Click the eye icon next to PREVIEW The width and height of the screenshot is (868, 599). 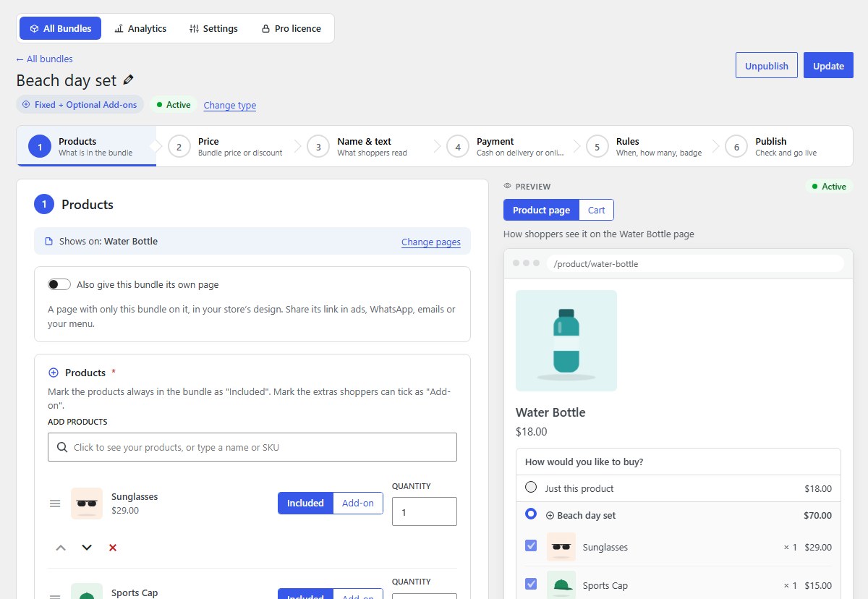click(508, 187)
